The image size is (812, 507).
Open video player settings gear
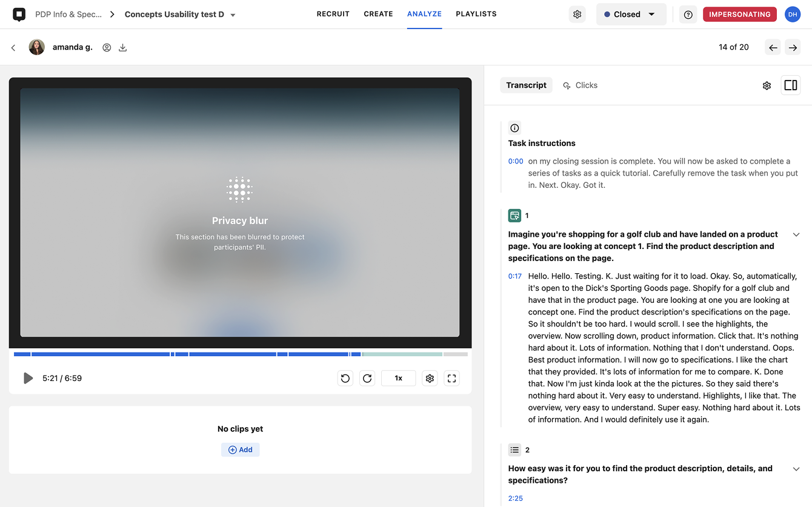pyautogui.click(x=430, y=378)
